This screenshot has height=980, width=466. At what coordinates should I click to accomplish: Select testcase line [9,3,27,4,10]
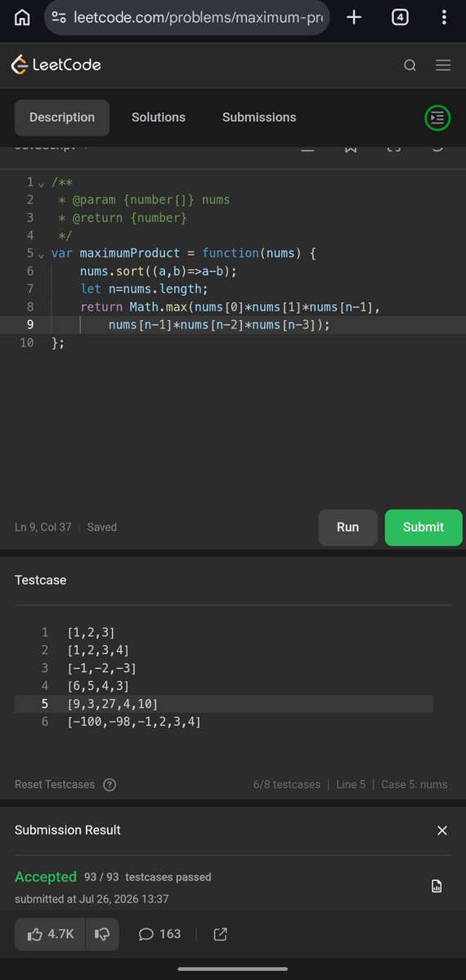[113, 704]
